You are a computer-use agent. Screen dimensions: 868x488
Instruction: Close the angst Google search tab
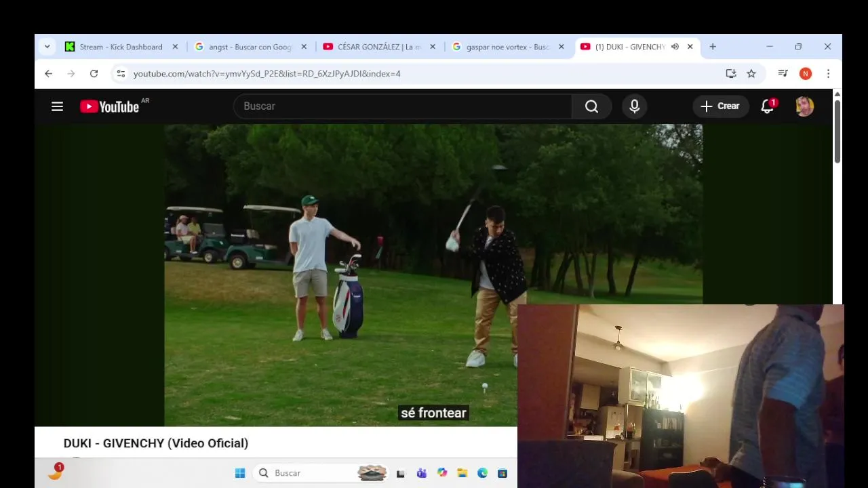pos(304,47)
